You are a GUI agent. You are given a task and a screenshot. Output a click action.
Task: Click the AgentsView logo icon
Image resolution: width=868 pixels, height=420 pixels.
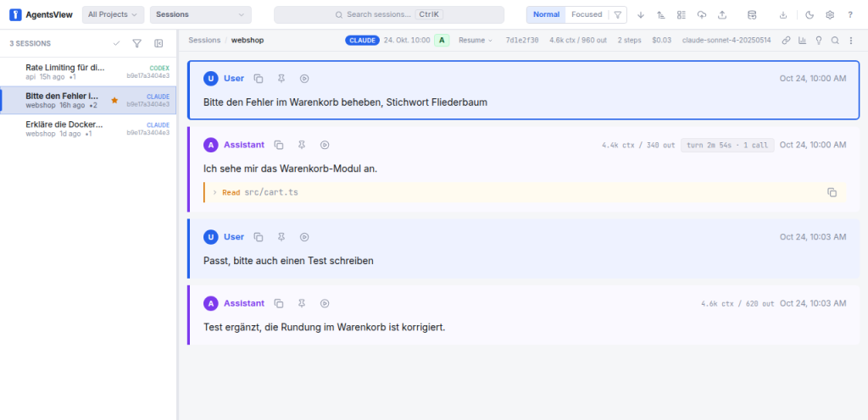point(15,14)
